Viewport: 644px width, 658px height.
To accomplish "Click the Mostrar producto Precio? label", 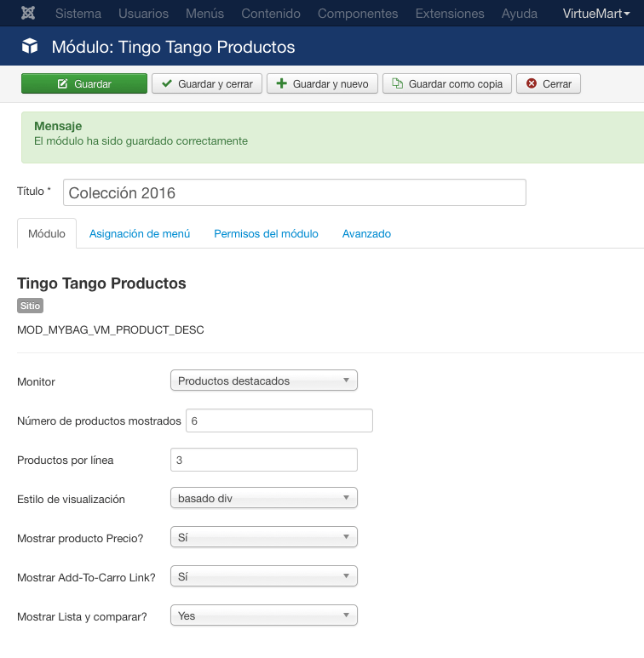I will coord(80,538).
